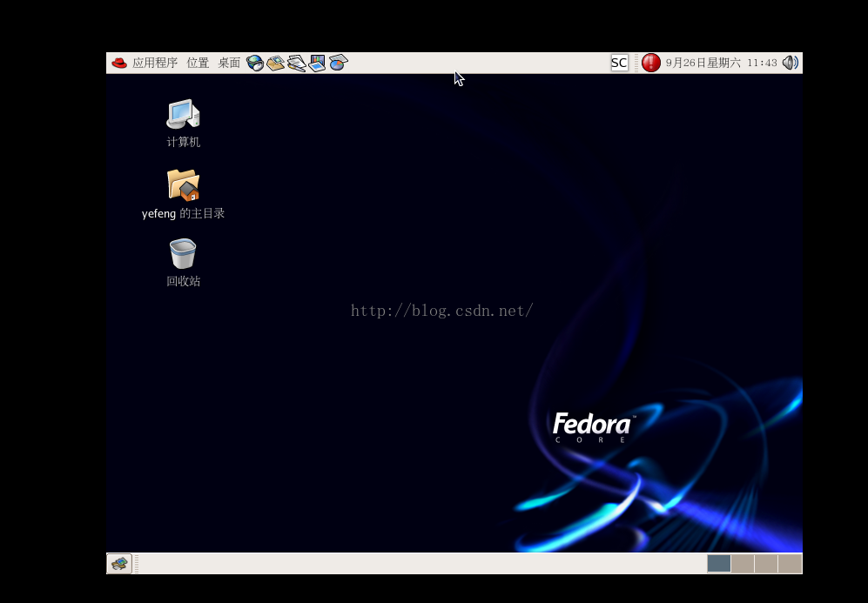Open the clock showing 9月26日星期六 11:43
This screenshot has width=868, height=603.
(722, 63)
